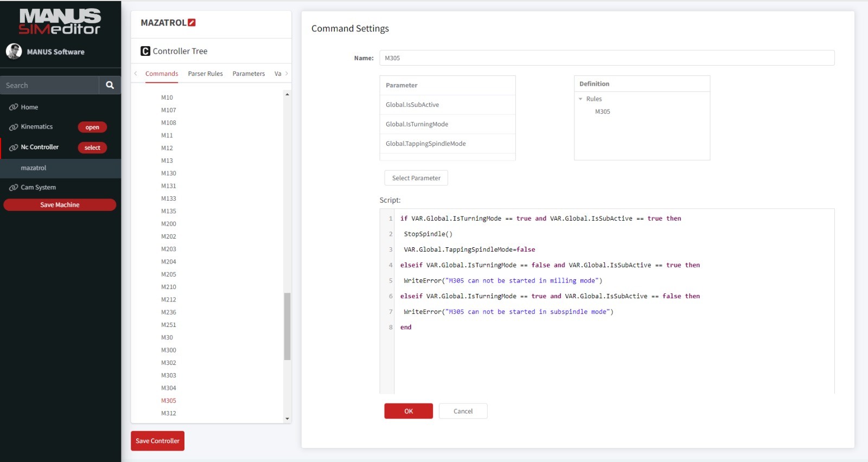This screenshot has width=868, height=462.
Task: Click the command list scroll up arrow
Action: (287, 94)
